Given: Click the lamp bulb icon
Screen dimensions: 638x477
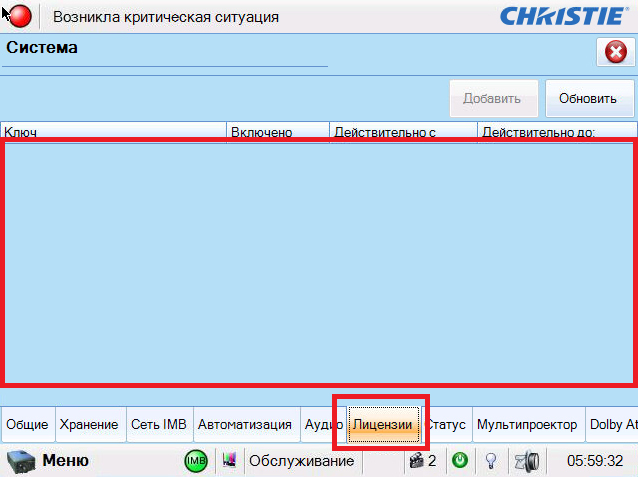Looking at the screenshot, I should click(x=491, y=461).
